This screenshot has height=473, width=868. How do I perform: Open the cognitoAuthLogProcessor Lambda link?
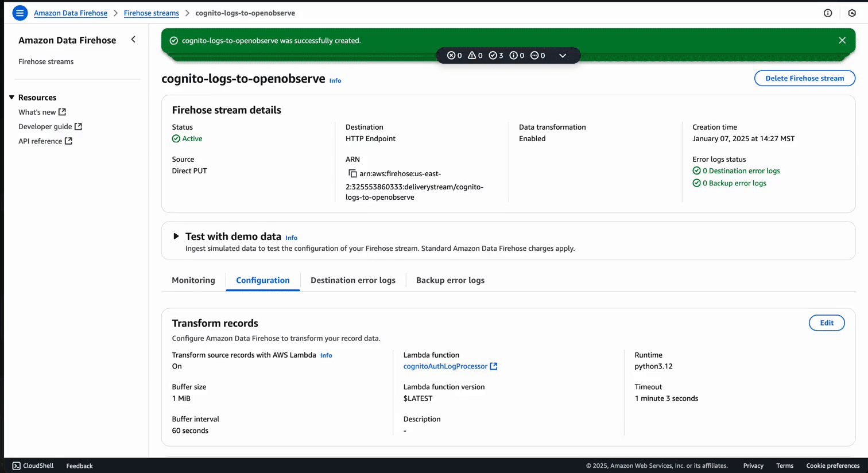pos(445,366)
